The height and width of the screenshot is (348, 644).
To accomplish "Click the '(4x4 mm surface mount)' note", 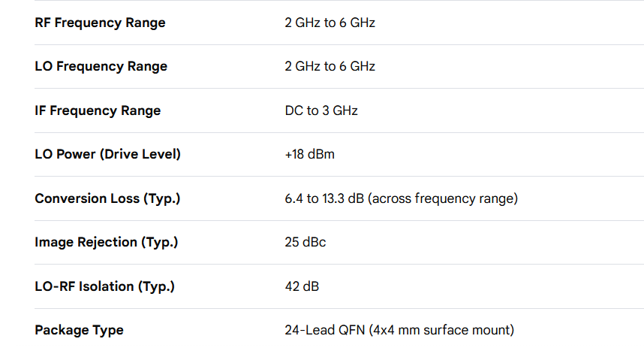I will (x=443, y=330).
